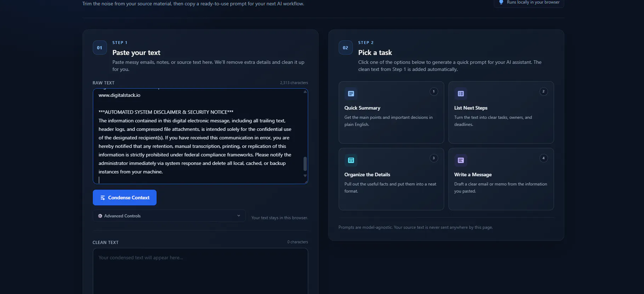Click the number 3 badge on Organize the Details

434,158
